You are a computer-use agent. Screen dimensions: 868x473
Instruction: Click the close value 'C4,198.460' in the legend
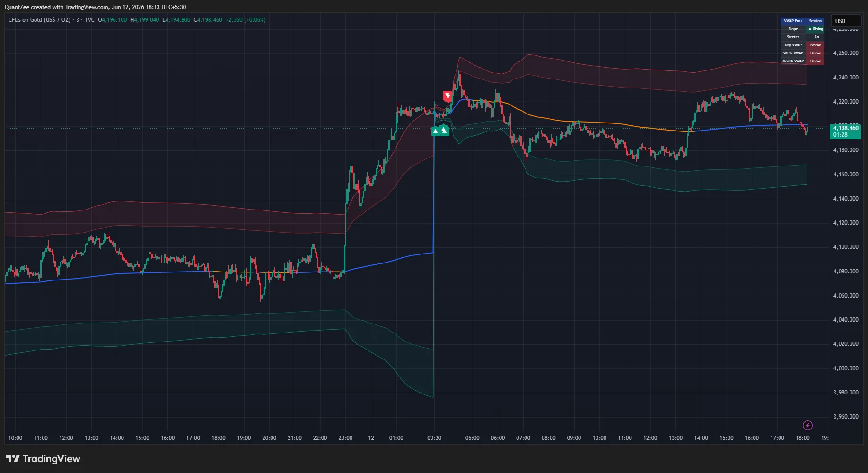pos(208,20)
